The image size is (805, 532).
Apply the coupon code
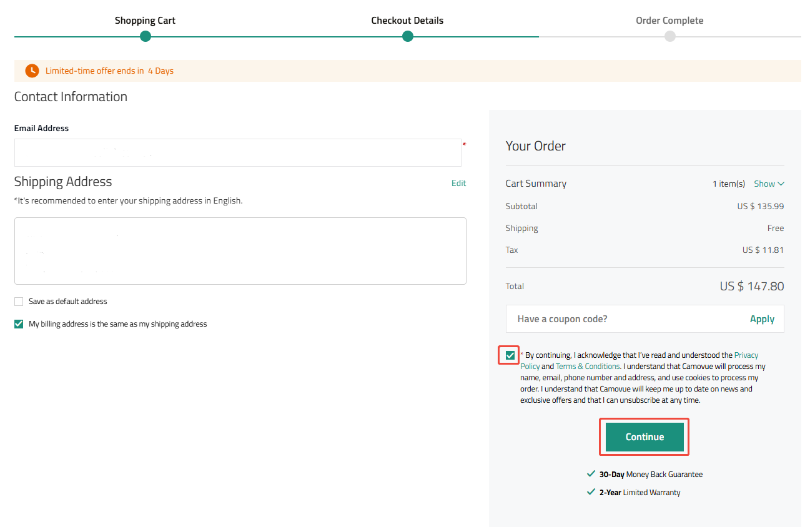(762, 319)
